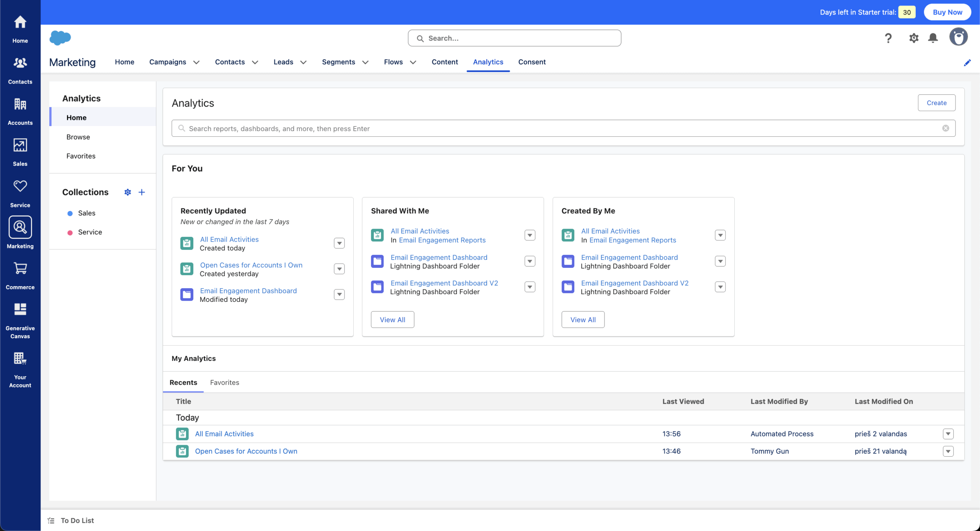The height and width of the screenshot is (531, 980).
Task: Open Open Cases for Accounts I Own in recents table
Action: 246,451
